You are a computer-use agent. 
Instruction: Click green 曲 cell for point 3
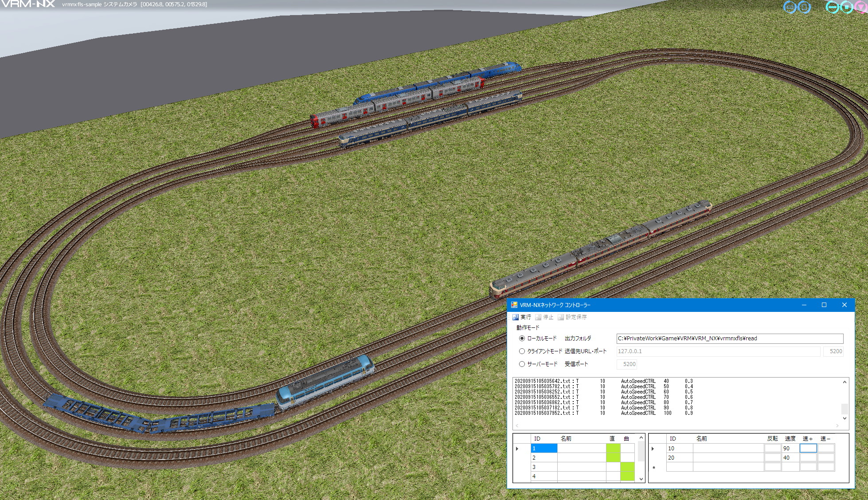coord(627,467)
